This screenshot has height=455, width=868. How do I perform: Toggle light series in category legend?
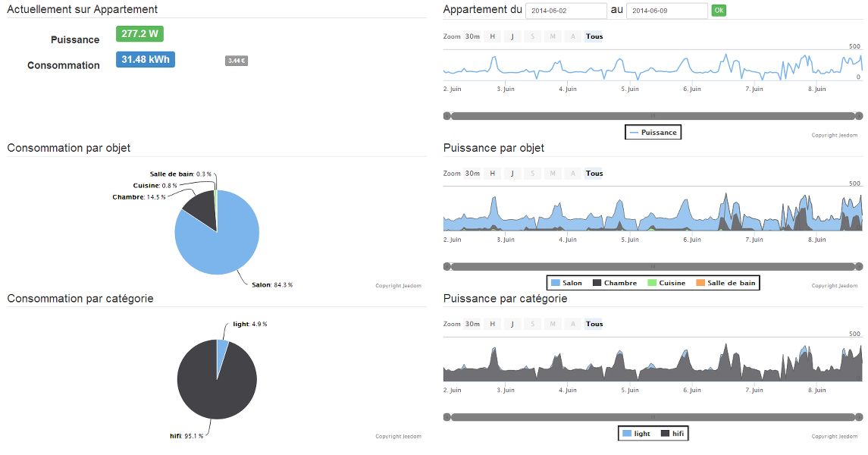[x=636, y=434]
